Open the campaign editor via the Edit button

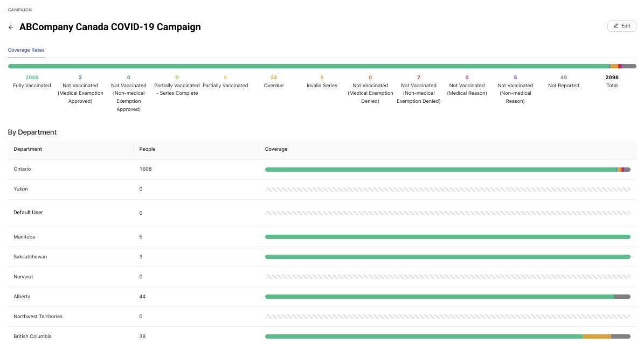pos(621,26)
